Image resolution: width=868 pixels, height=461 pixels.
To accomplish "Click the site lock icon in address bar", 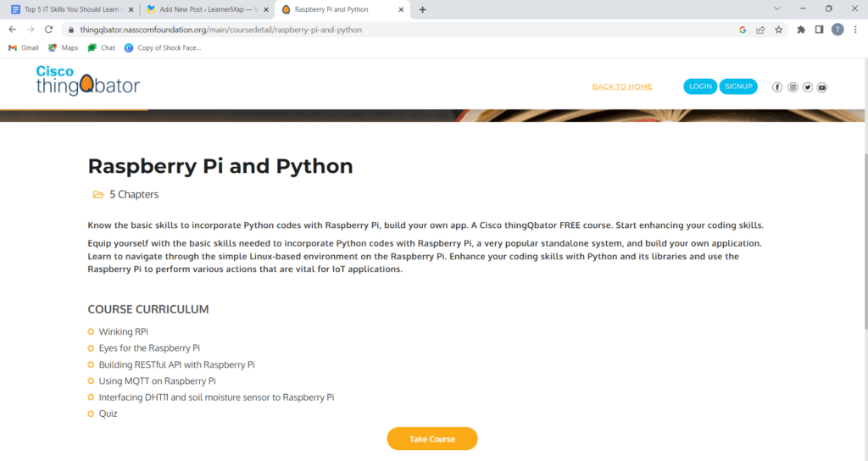I will pos(71,30).
